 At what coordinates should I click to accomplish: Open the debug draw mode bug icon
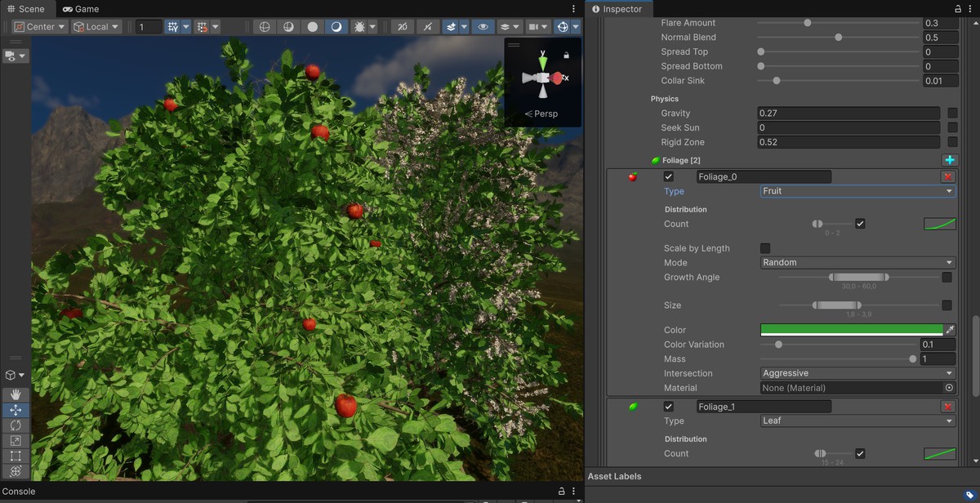(x=359, y=26)
